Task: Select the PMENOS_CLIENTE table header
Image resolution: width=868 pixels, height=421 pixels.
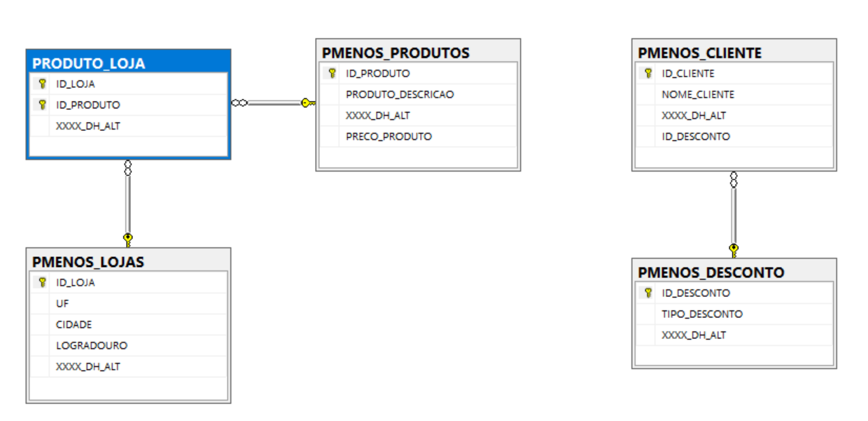Action: [734, 53]
